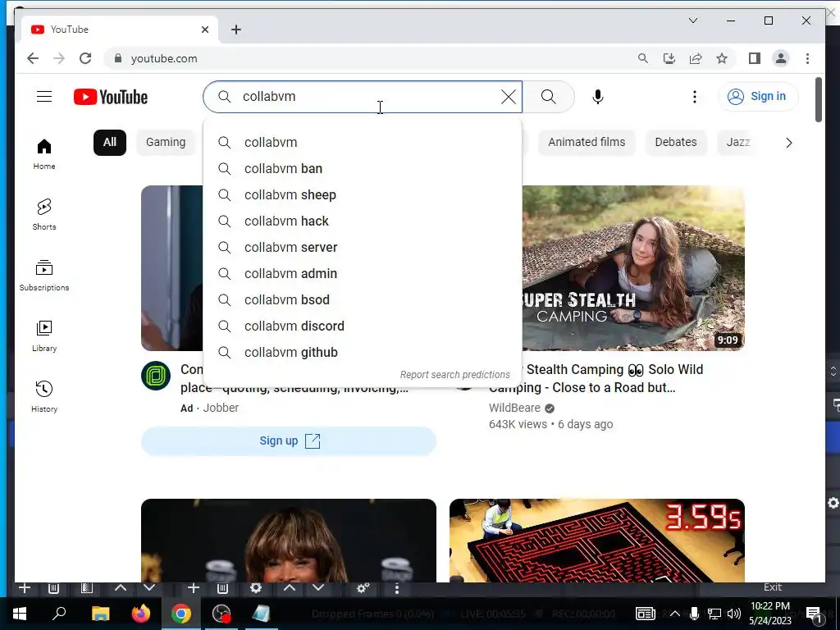The height and width of the screenshot is (630, 840).
Task: Choose the first "collabvm" suggestion
Action: click(362, 143)
